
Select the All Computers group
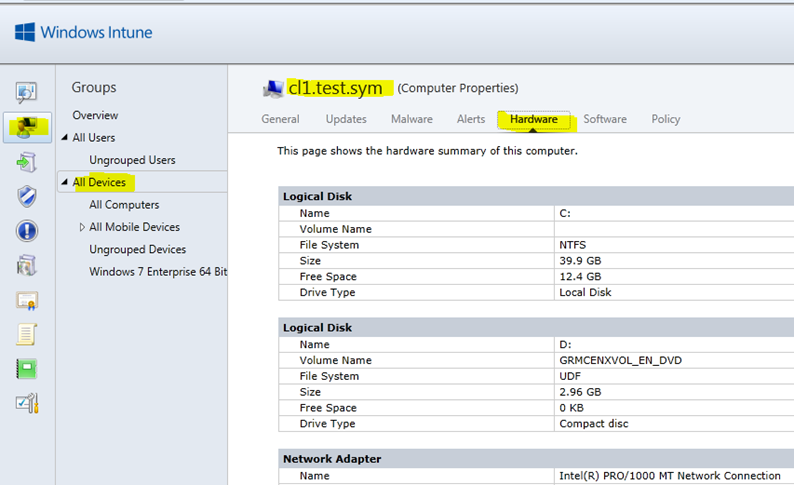tap(124, 205)
